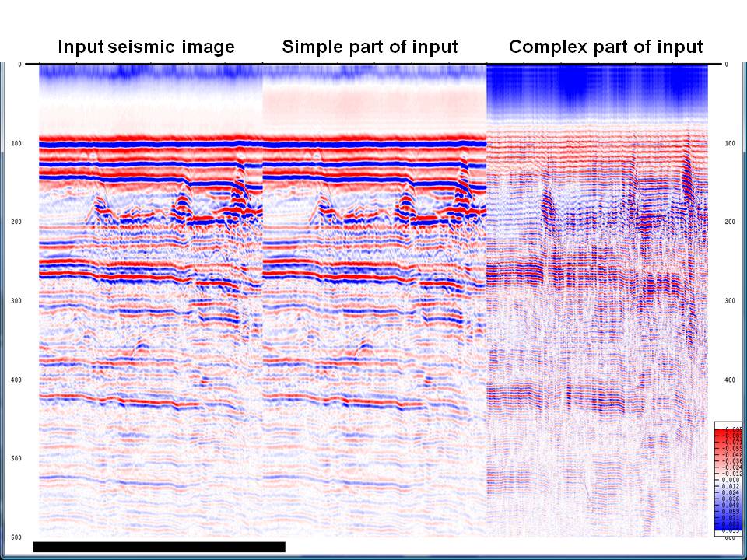
Task: Click the -0.012 value on color legend
Action: (x=731, y=474)
